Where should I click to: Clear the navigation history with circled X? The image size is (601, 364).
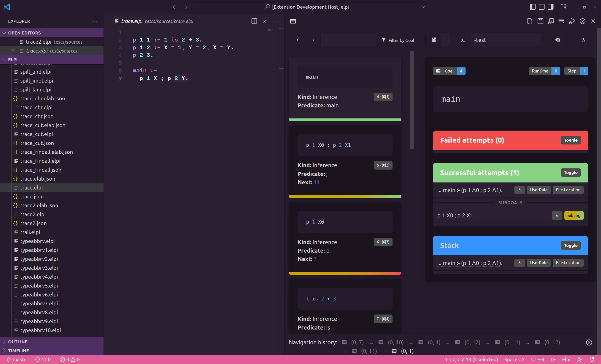pos(589,342)
